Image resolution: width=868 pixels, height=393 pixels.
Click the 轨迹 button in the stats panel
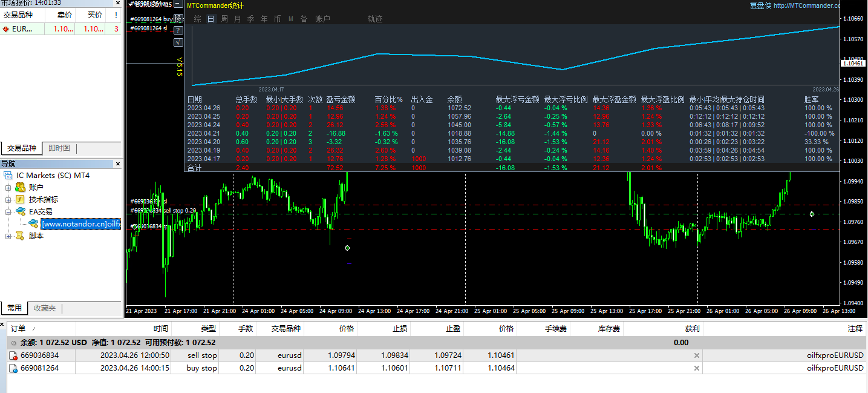pyautogui.click(x=377, y=19)
